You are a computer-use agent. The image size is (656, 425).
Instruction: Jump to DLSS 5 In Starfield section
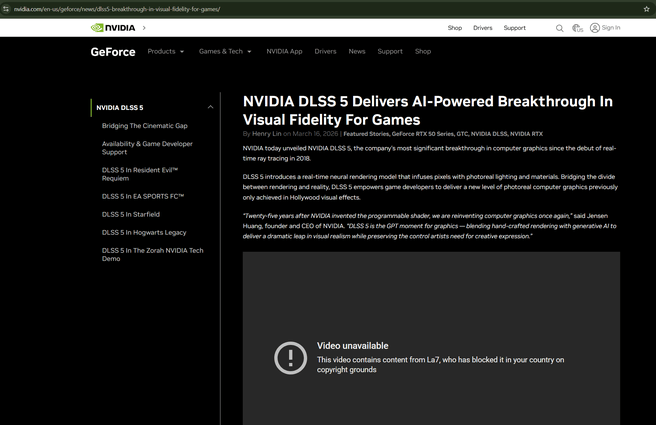point(131,214)
